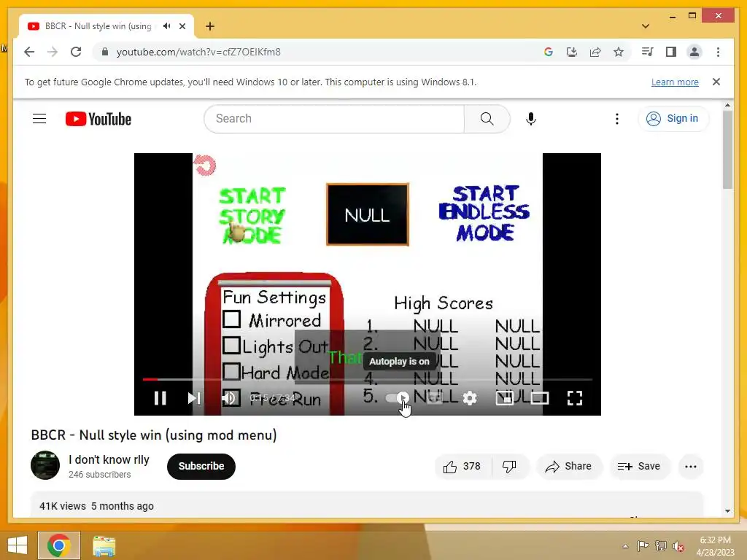The image size is (747, 560).
Task: Enter full screen mode
Action: pos(575,398)
